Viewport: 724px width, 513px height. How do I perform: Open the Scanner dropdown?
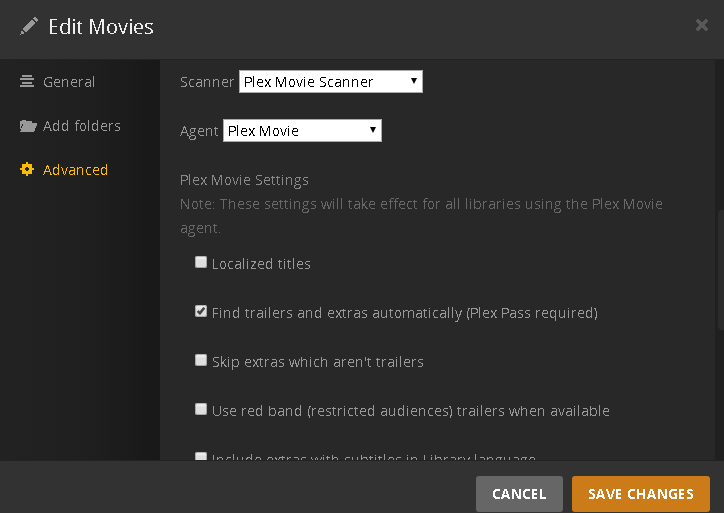pyautogui.click(x=331, y=82)
